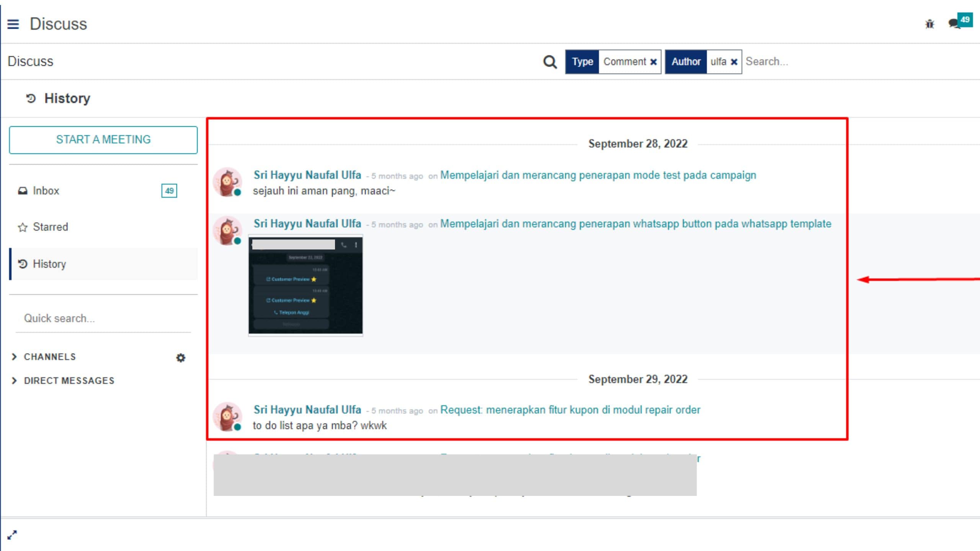Click the History heading icon

[x=31, y=99]
